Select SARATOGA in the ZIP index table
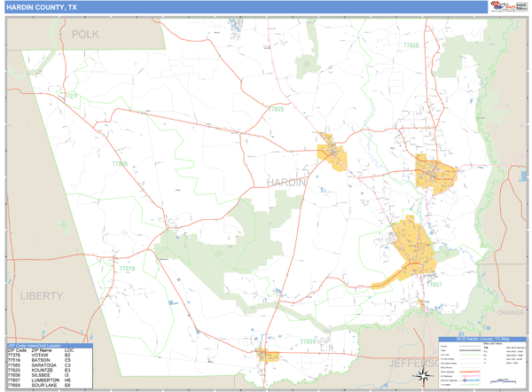 pyautogui.click(x=43, y=365)
